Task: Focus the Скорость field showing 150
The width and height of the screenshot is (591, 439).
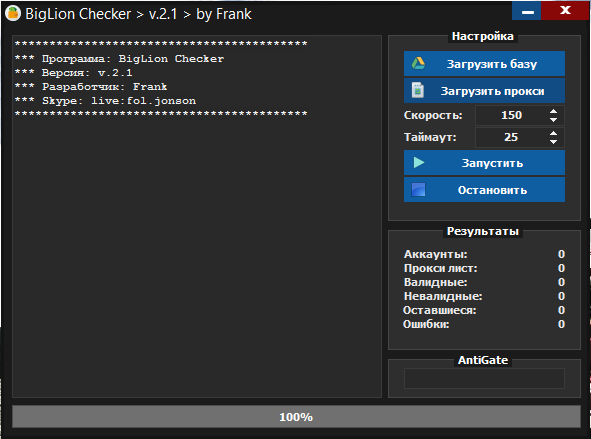Action: pyautogui.click(x=511, y=115)
